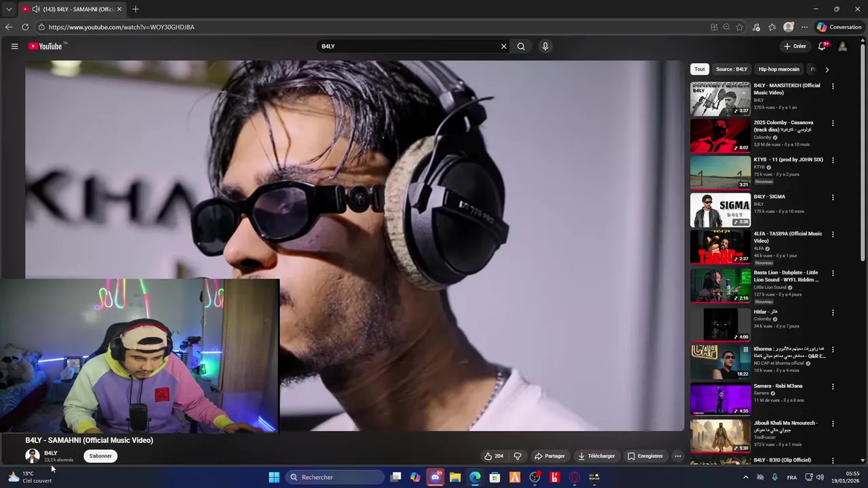Open Microsoft Store from the taskbar
The width and height of the screenshot is (868, 488).
495,477
